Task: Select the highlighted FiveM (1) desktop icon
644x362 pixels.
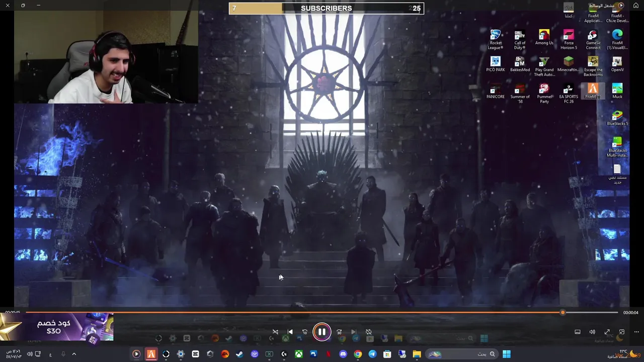Action: [x=593, y=92]
